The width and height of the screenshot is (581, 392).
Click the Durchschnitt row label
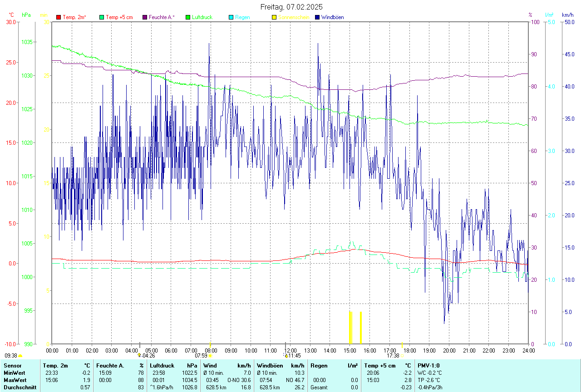click(x=20, y=387)
